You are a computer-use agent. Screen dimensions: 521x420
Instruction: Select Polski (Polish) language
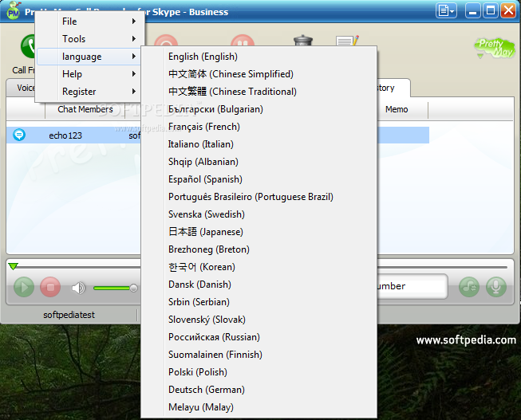(x=259, y=372)
